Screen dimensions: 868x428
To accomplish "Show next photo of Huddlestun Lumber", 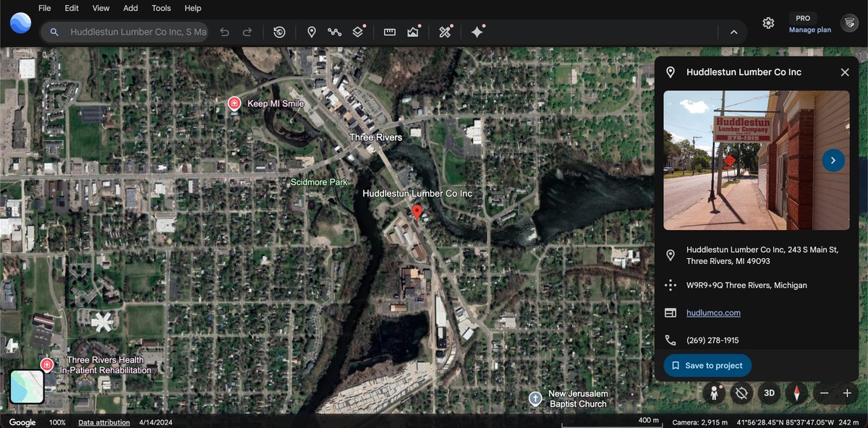I will (833, 160).
